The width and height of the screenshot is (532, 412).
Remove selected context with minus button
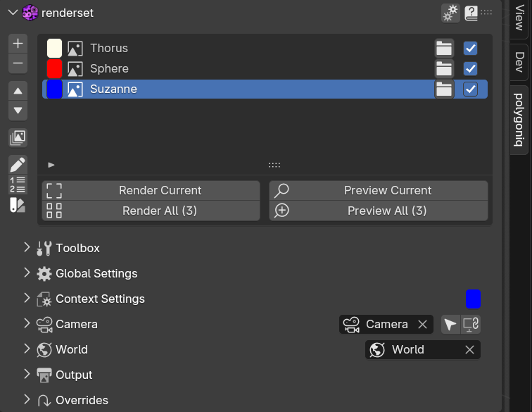click(x=18, y=63)
